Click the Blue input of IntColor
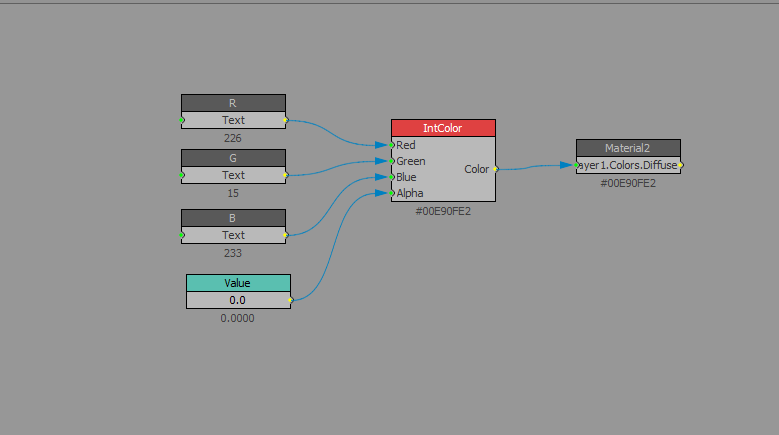 (x=406, y=177)
